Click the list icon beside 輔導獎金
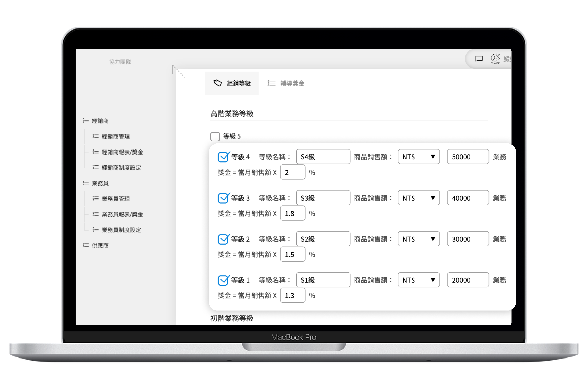The image size is (588, 374). tap(271, 83)
